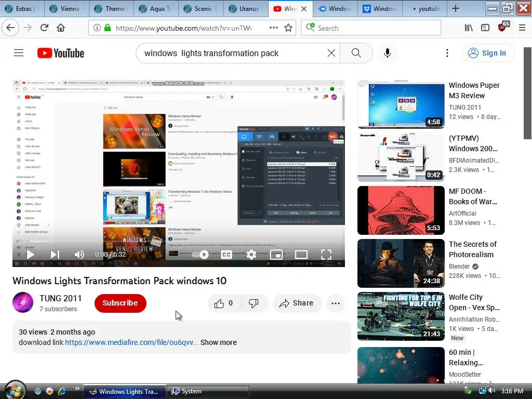
Task: Skip to next video
Action: tap(55, 255)
